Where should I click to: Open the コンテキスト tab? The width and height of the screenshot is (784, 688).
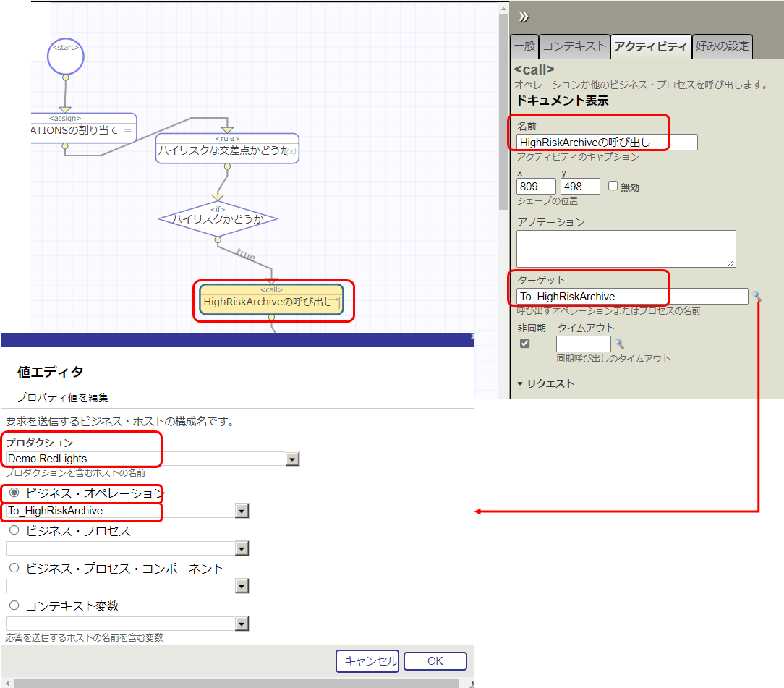tap(574, 46)
